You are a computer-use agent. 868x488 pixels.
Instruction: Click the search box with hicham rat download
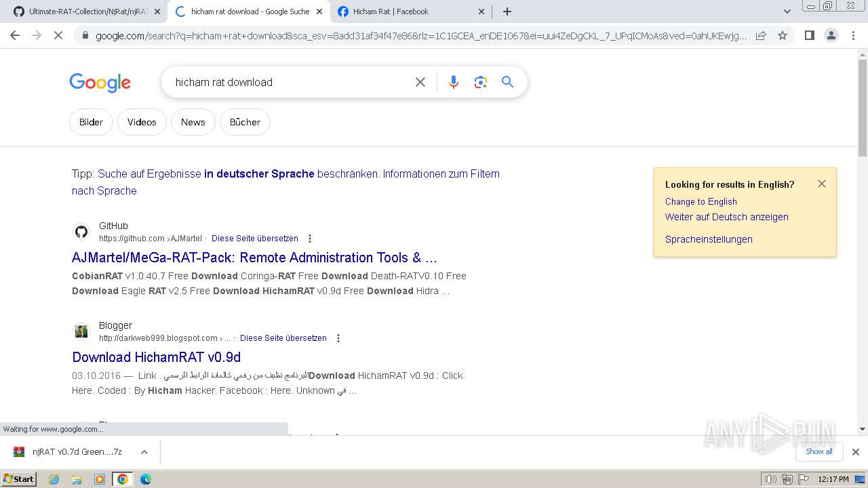click(x=288, y=82)
